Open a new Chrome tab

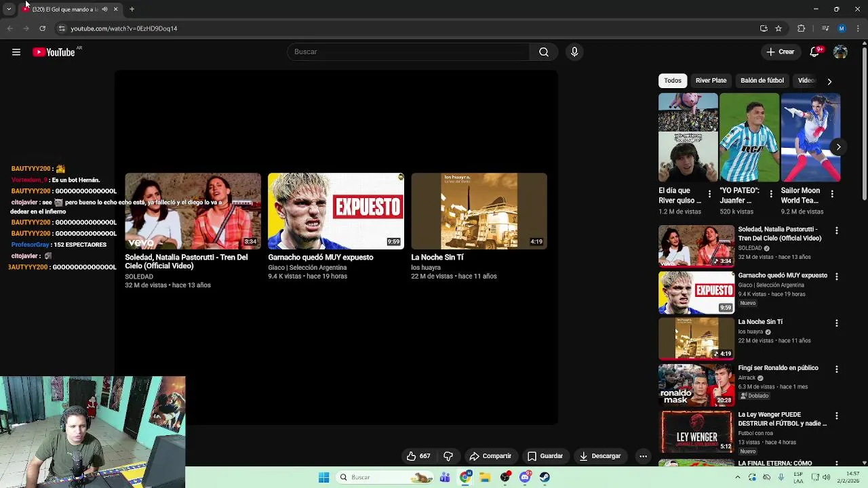tap(132, 9)
